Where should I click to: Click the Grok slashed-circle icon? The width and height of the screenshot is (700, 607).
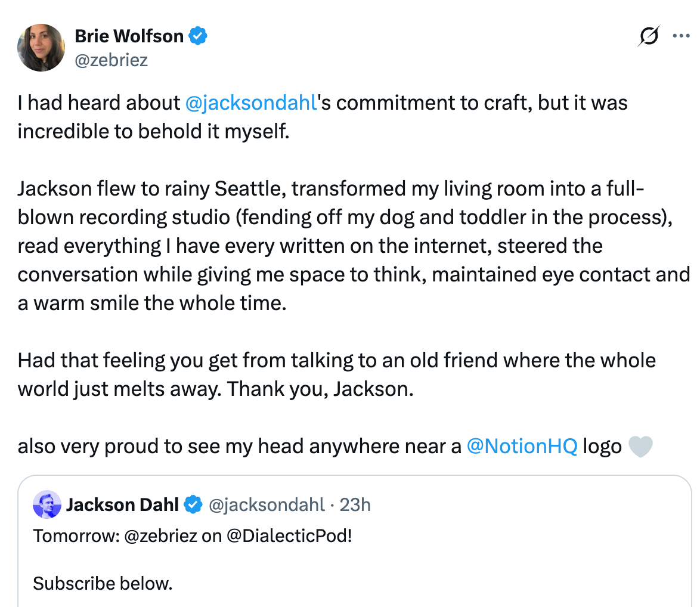pyautogui.click(x=648, y=36)
